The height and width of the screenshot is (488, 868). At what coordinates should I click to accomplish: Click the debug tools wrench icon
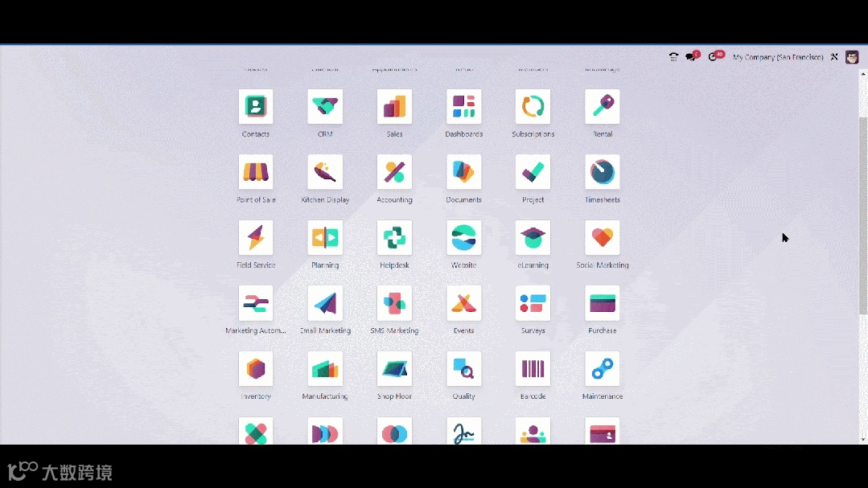pos(834,57)
